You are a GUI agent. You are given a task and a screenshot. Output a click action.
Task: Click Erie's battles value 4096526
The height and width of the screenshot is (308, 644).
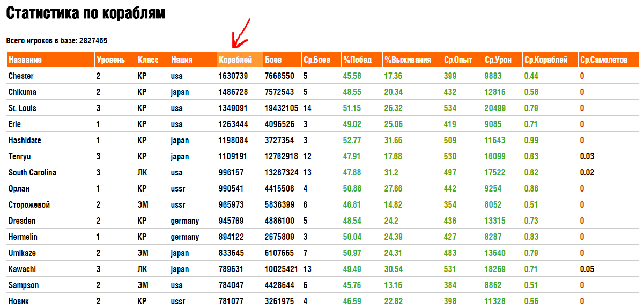click(279, 124)
